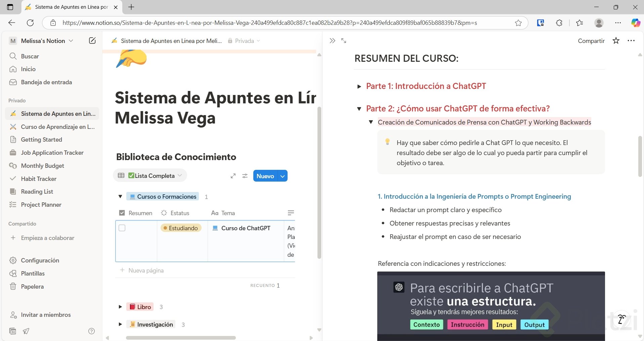Click the Estudiando status tag

181,228
